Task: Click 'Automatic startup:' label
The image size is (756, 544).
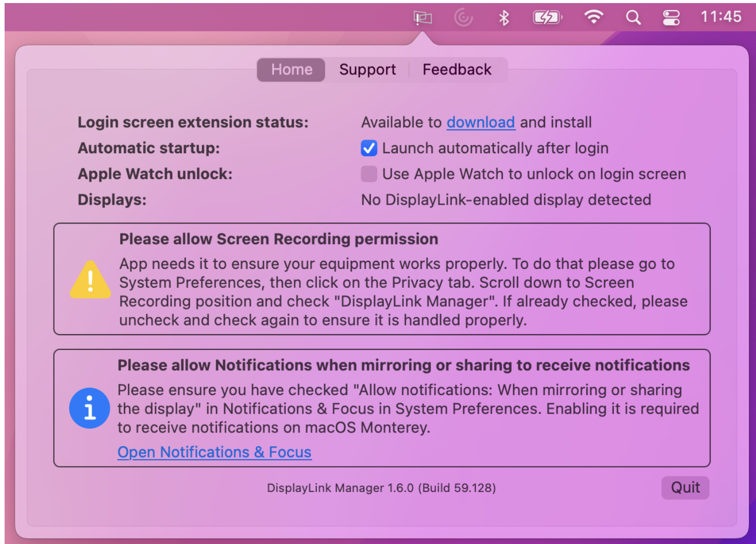Action: coord(149,148)
